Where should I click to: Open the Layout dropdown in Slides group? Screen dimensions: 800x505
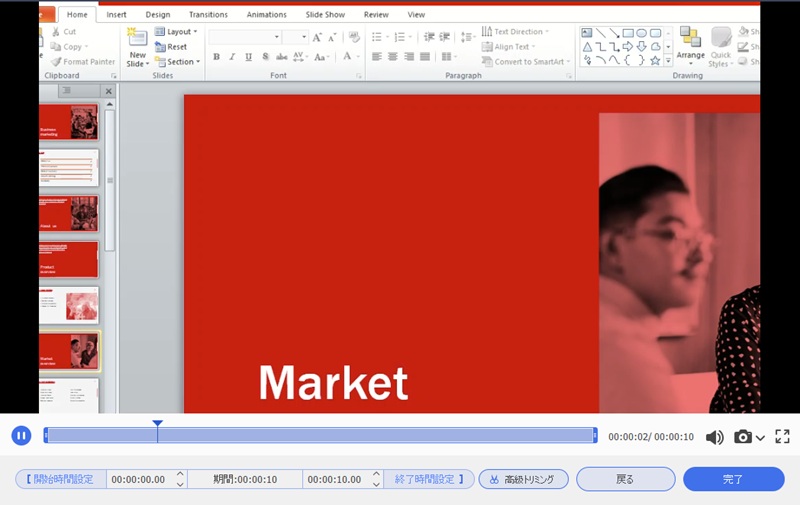(176, 32)
